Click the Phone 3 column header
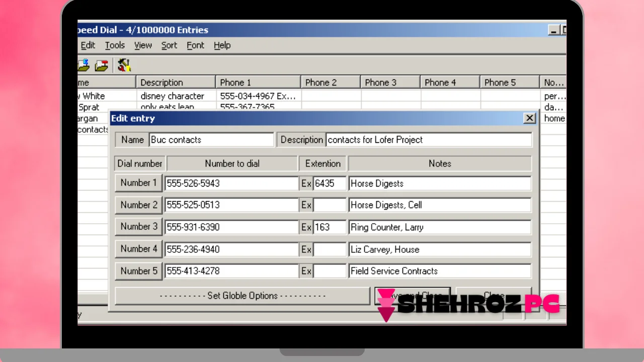The width and height of the screenshot is (644, 362). pos(390,82)
